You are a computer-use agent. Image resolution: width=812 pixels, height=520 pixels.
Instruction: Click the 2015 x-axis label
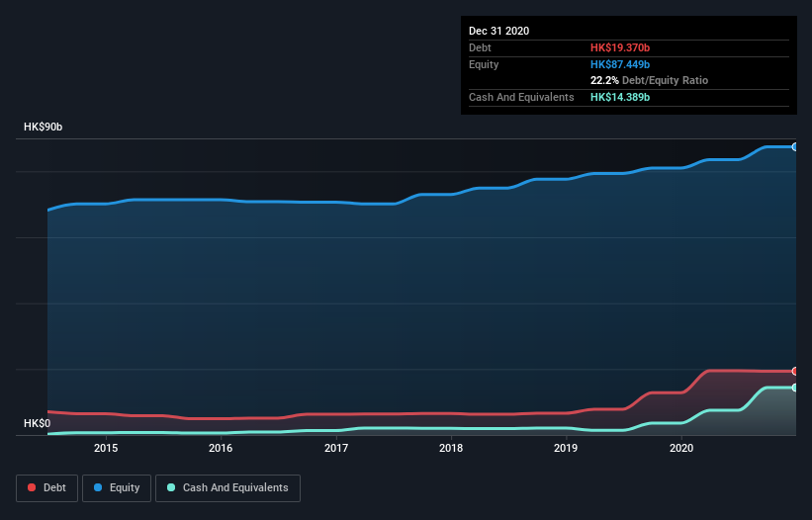(106, 448)
